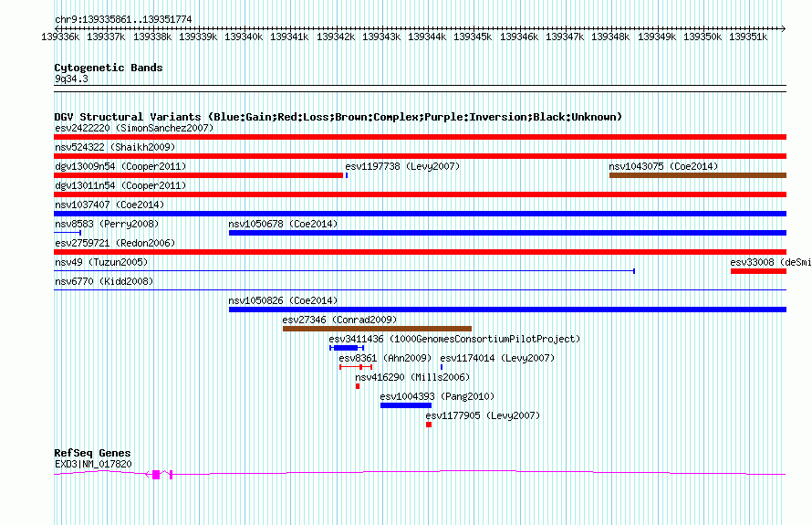Screen dimensions: 812x525
Task: Select the red dgv13009n54 variant bar
Action: [x=198, y=175]
